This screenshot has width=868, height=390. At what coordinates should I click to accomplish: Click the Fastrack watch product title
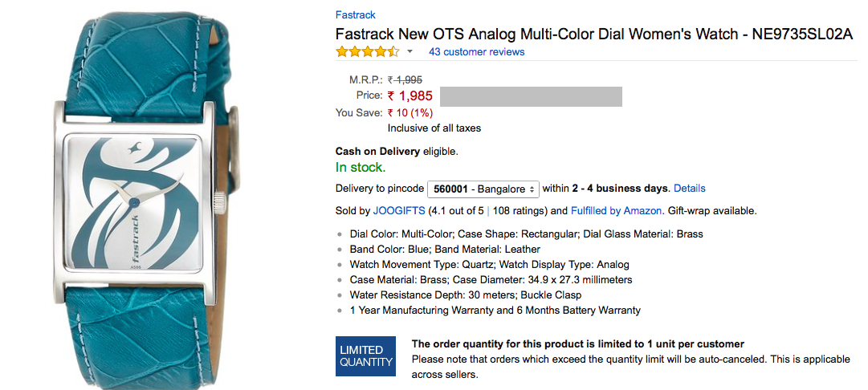point(593,35)
